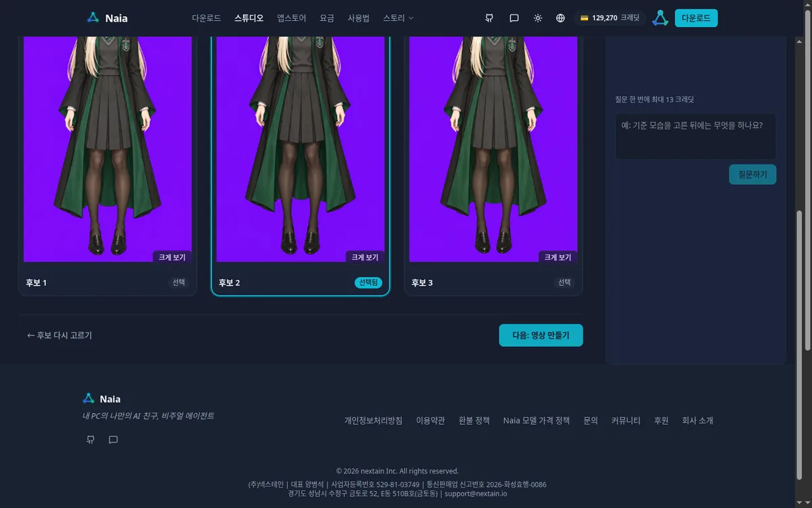Select 후보 1 with its 선택 toggle
812x508 pixels.
pos(179,282)
